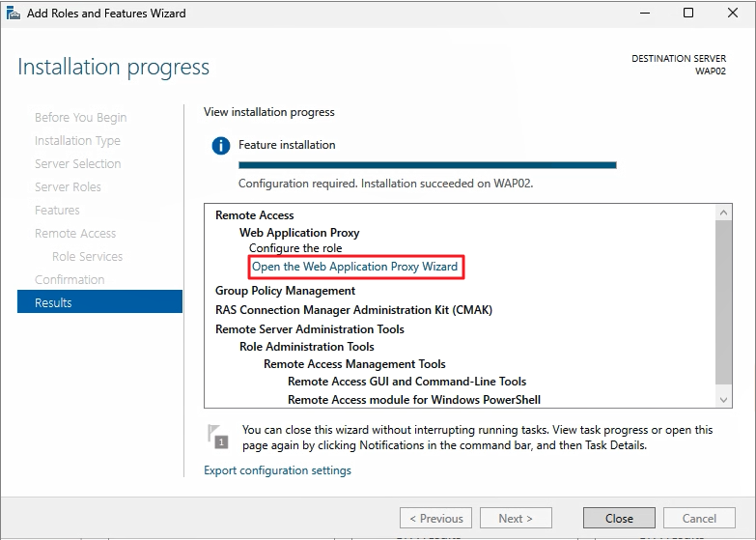Select the Before You Begin step
The image size is (756, 540).
tap(80, 117)
